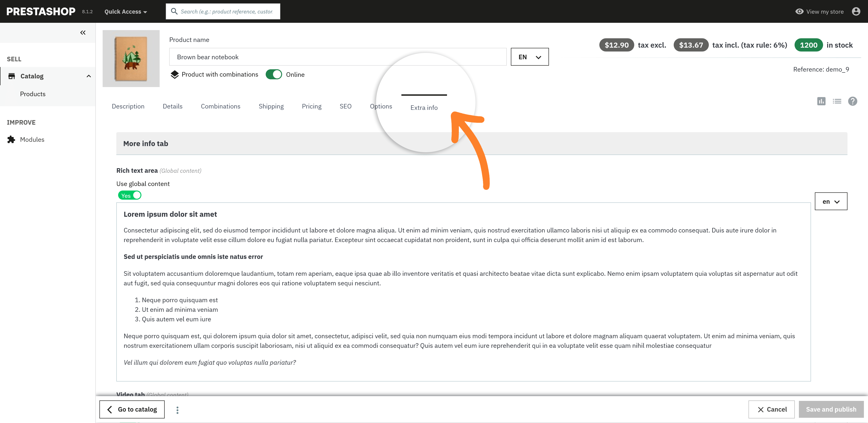
Task: Switch to the Pricing tab
Action: 311,106
